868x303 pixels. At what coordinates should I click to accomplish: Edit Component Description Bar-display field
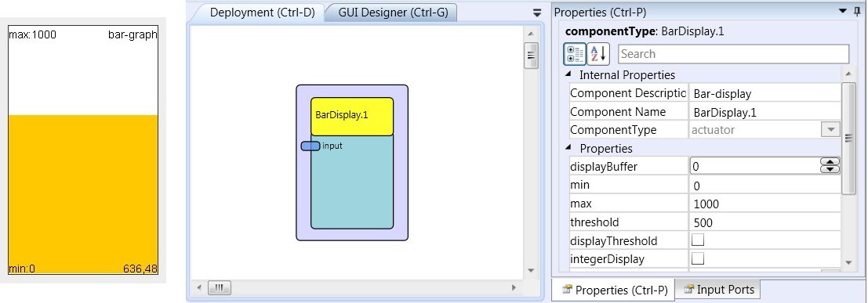tap(765, 93)
